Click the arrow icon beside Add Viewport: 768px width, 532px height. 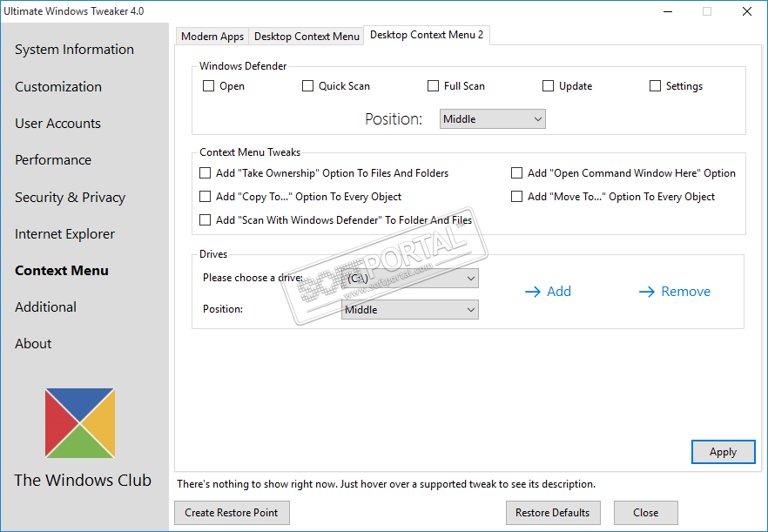coord(532,292)
